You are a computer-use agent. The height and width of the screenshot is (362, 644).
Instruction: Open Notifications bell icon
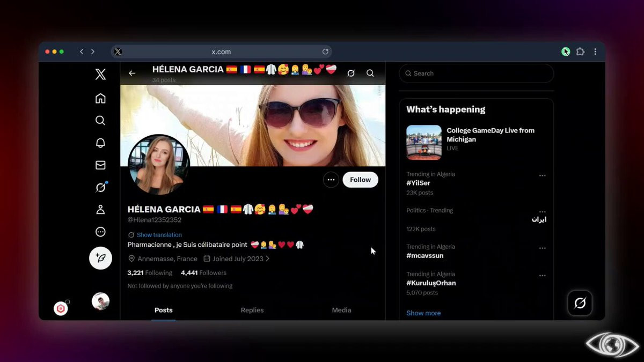pos(100,143)
